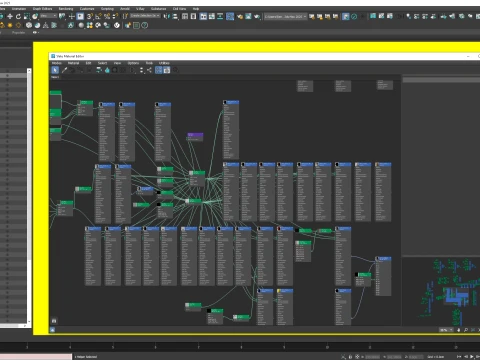
Task: Select the Pan tool in Slate navigation
Action: pos(459,330)
